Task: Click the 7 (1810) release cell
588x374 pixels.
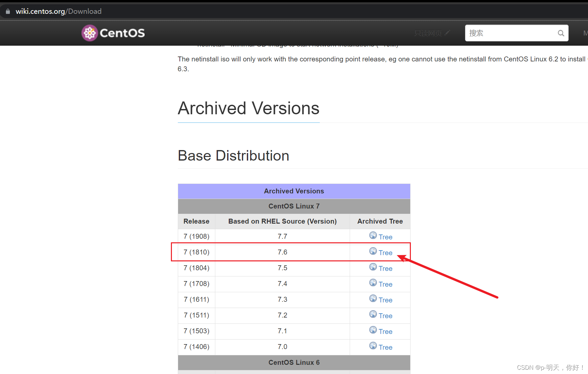Action: point(197,252)
